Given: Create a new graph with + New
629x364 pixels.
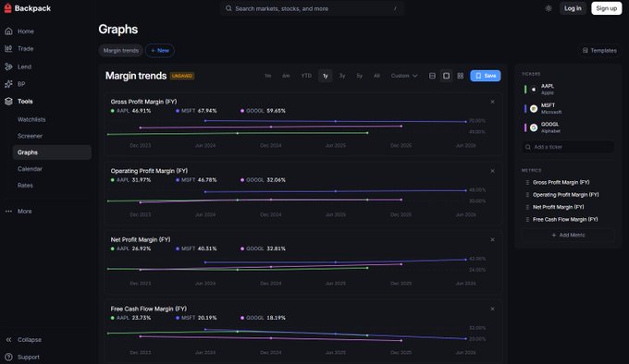Looking at the screenshot, I should pos(160,51).
